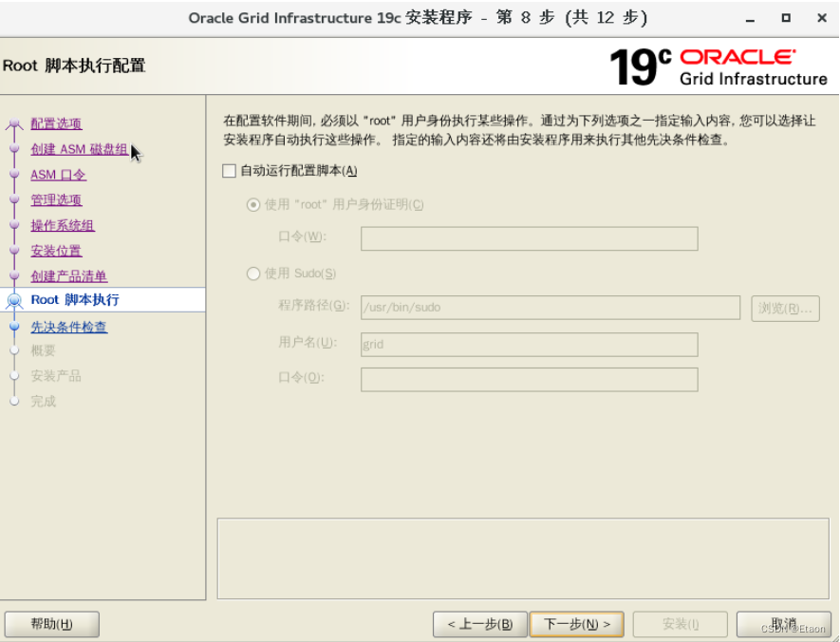Click the 用户名 field containing grid

[530, 345]
